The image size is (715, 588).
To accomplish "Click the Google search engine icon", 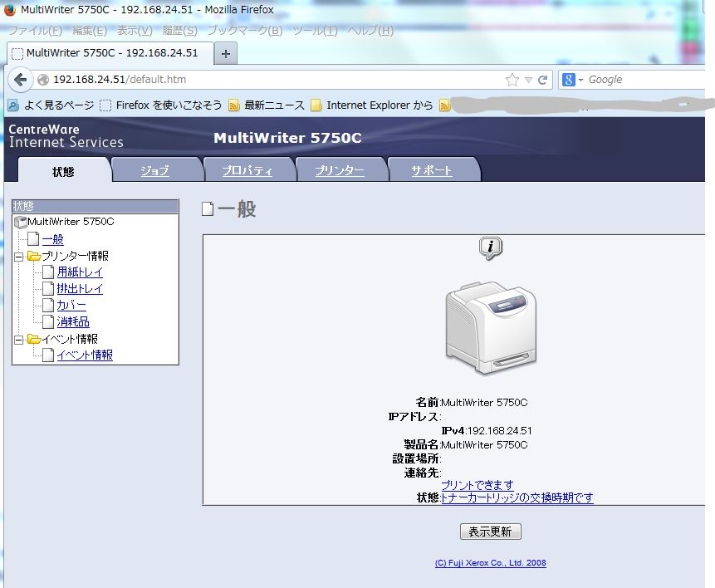I will 568,80.
